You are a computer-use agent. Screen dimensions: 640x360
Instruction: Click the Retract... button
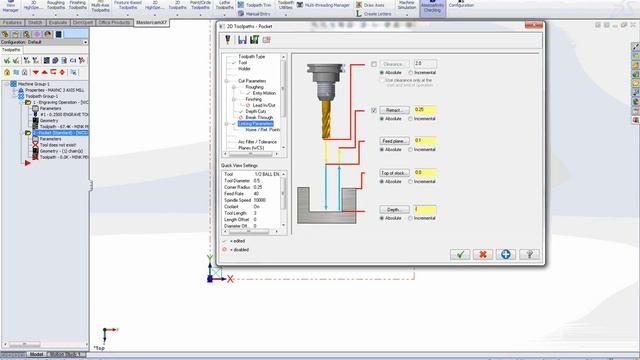tap(394, 110)
